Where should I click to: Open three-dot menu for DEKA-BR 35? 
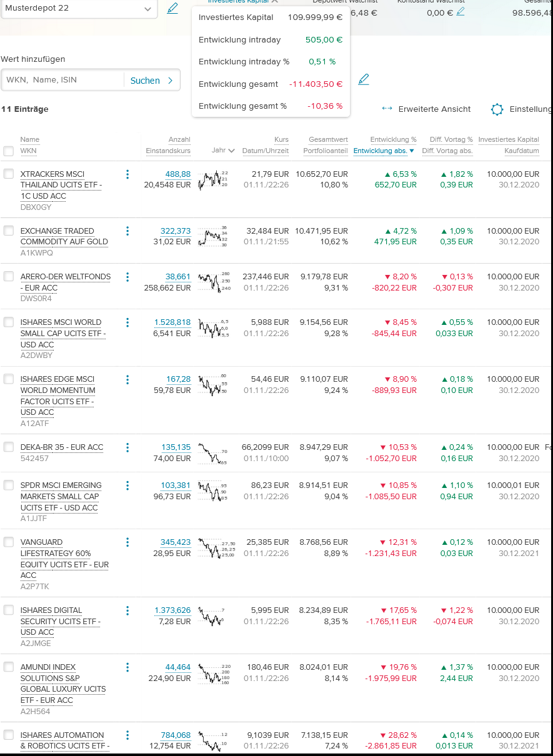(127, 447)
